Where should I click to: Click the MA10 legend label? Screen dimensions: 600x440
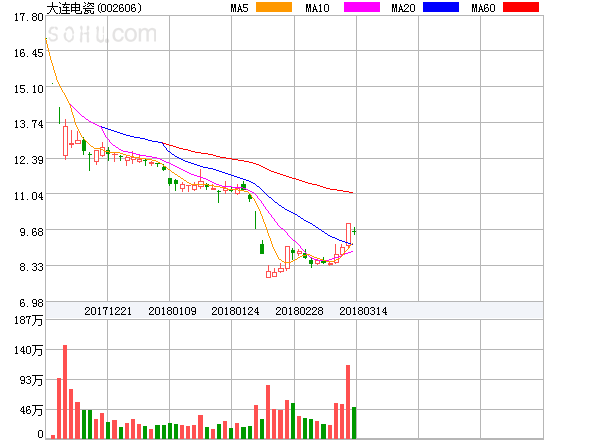pyautogui.click(x=317, y=8)
